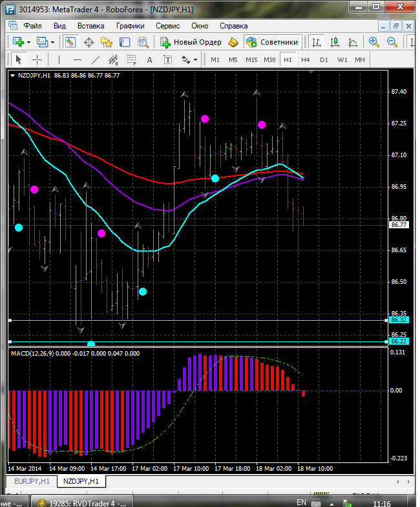Toggle Советники auto trading
This screenshot has height=507, width=420.
coord(272,42)
